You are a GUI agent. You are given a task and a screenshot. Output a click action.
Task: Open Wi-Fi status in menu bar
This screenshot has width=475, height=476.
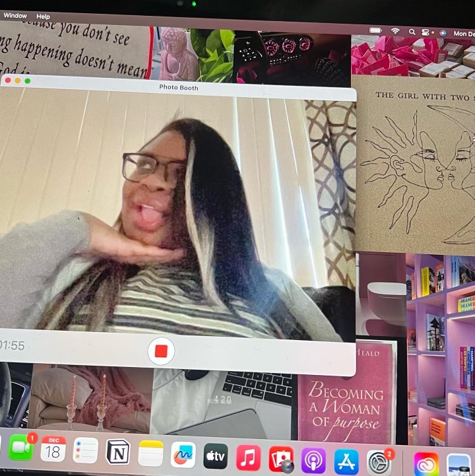coord(395,31)
